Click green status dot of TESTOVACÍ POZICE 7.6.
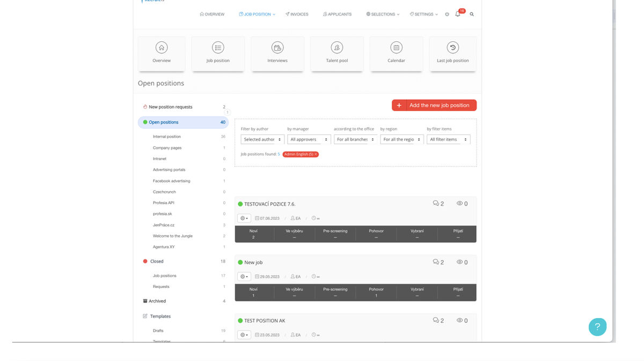 240,204
